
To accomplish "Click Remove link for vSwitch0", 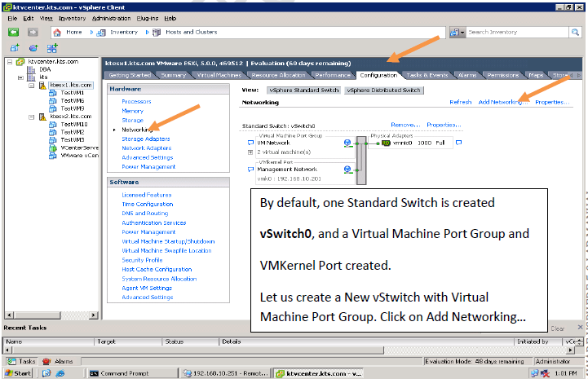I will [x=405, y=125].
